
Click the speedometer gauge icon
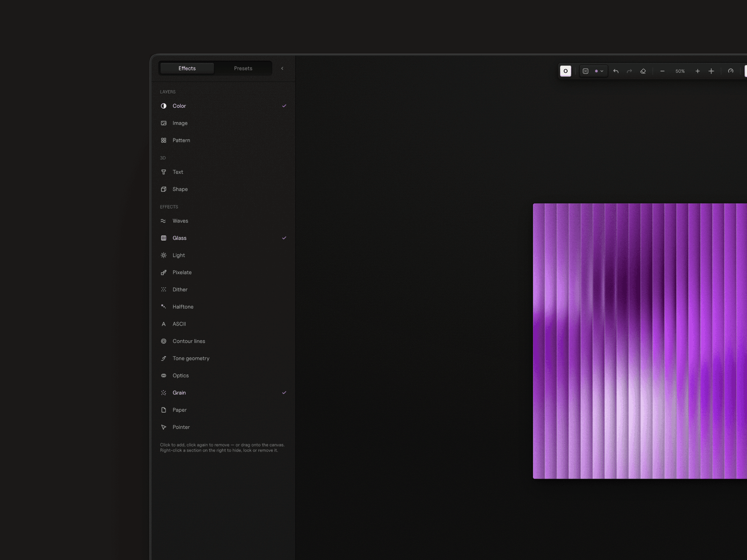tap(731, 71)
